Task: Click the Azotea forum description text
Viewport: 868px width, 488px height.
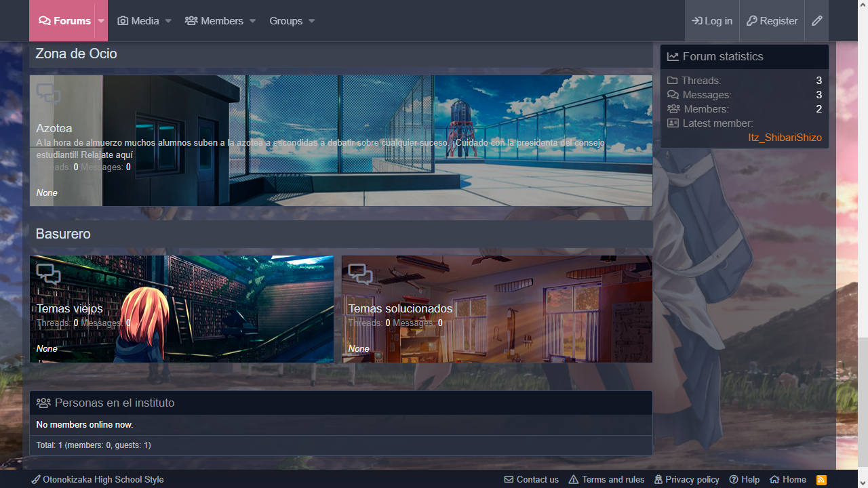Action: tap(321, 149)
